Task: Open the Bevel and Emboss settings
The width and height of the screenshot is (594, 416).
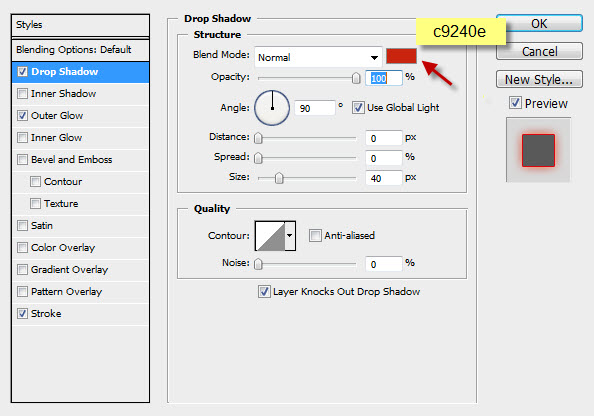Action: click(x=80, y=160)
